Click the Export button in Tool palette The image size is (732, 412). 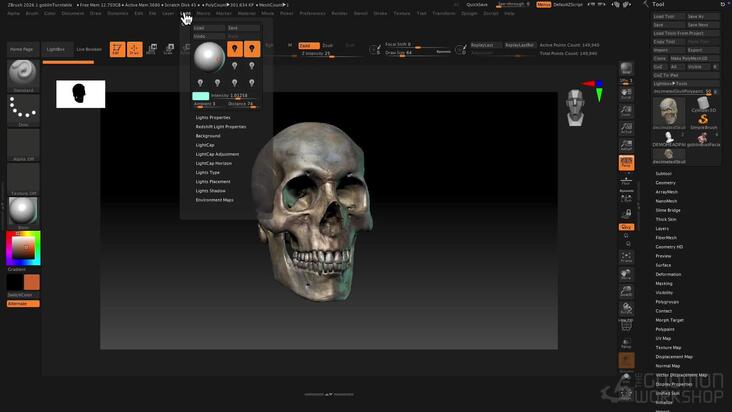[703, 50]
